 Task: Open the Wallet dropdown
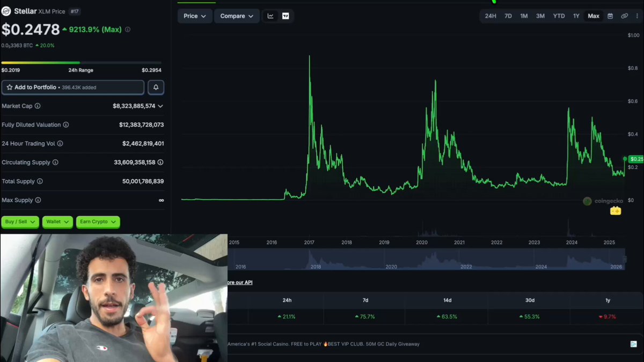(57, 221)
